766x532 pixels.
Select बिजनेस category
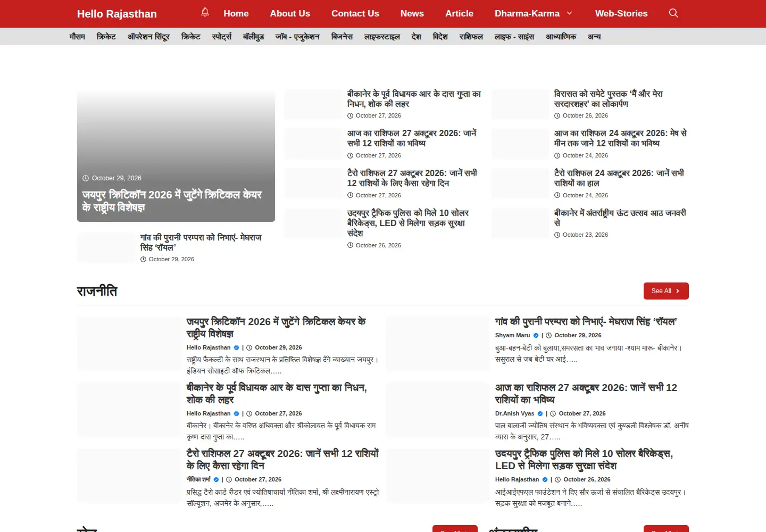[342, 37]
